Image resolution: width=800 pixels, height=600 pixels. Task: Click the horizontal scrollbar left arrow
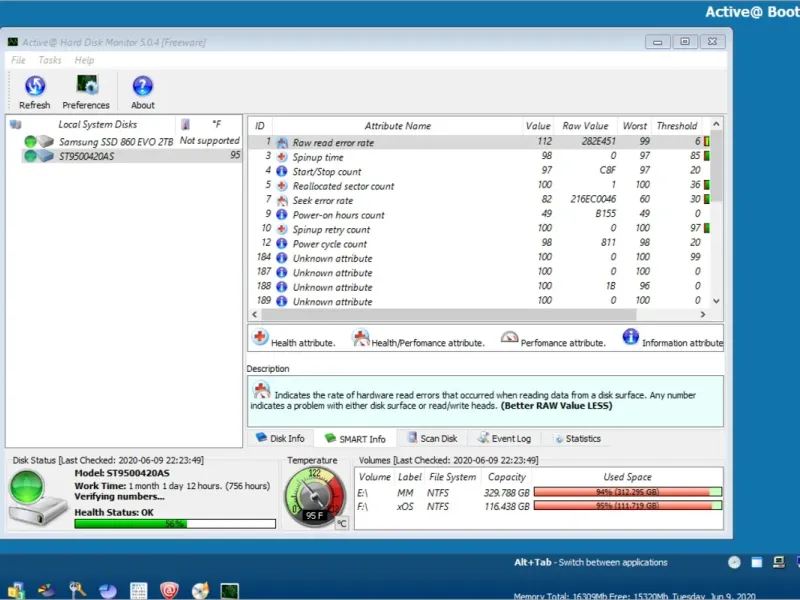coord(255,314)
